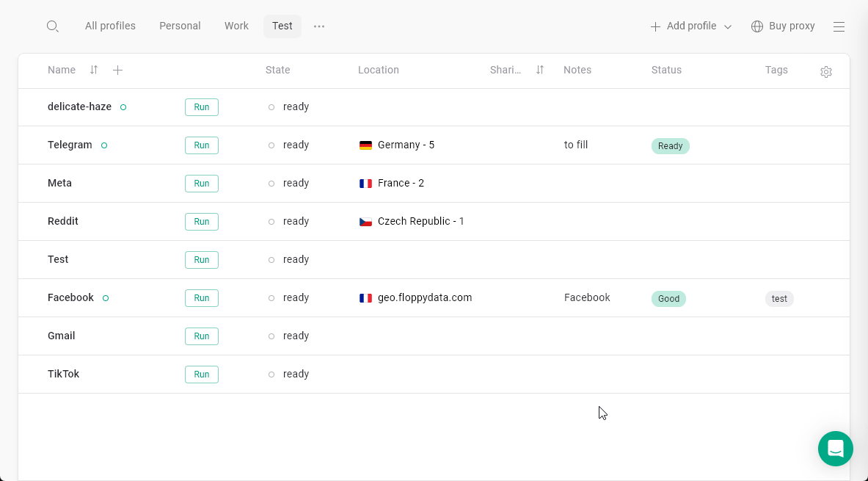Click the state indicator for the Telegram profile
Screen dimensions: 868x481
pyautogui.click(x=271, y=145)
